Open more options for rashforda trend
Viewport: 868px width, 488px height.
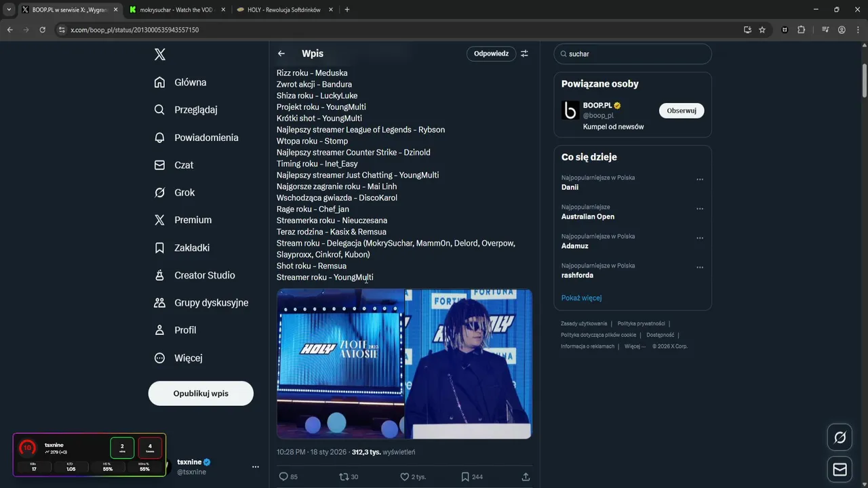click(x=700, y=268)
